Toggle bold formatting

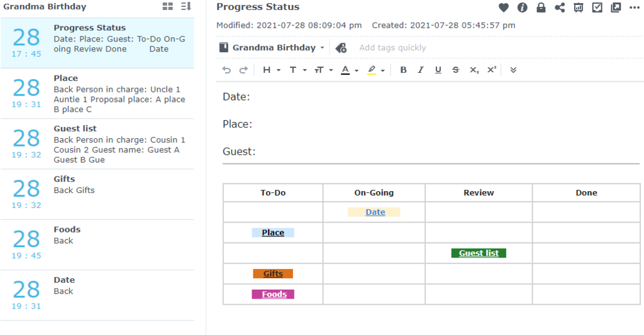[x=403, y=70]
